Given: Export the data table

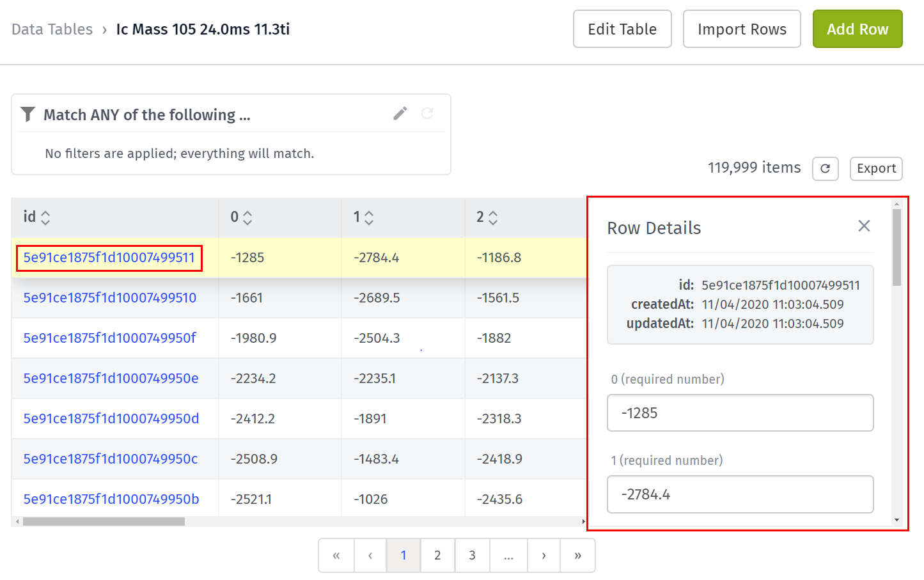Looking at the screenshot, I should click(876, 169).
